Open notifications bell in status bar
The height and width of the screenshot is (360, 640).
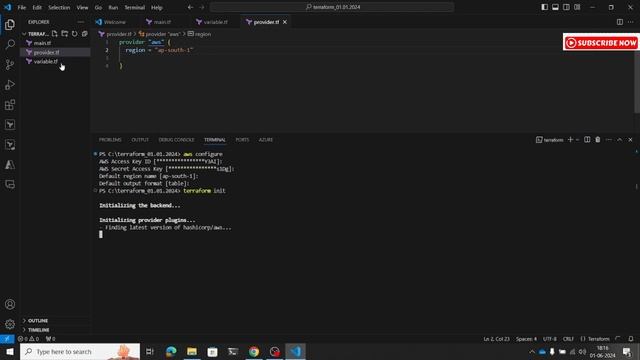(631, 339)
